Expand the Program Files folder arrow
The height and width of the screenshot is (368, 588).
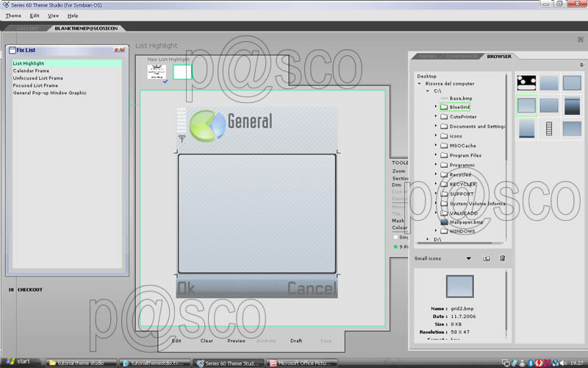coord(436,155)
